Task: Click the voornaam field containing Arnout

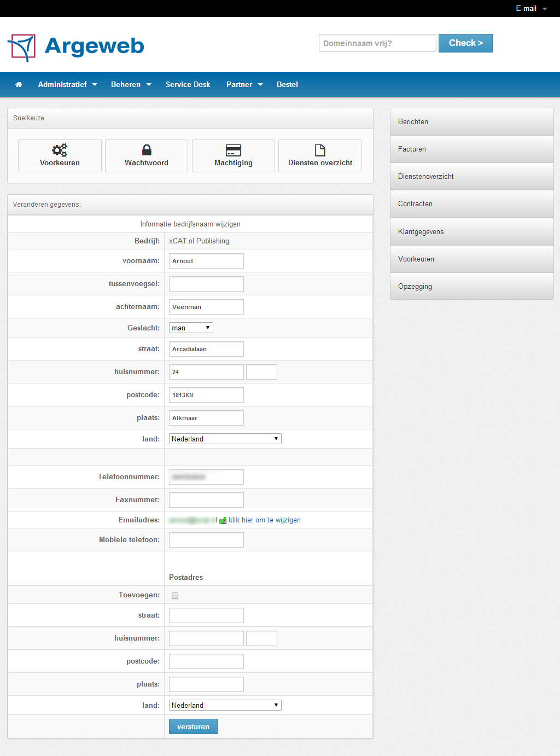Action: pos(206,261)
